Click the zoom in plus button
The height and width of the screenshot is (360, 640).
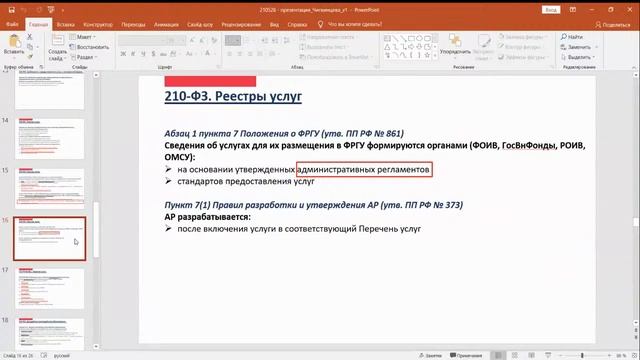click(x=609, y=356)
